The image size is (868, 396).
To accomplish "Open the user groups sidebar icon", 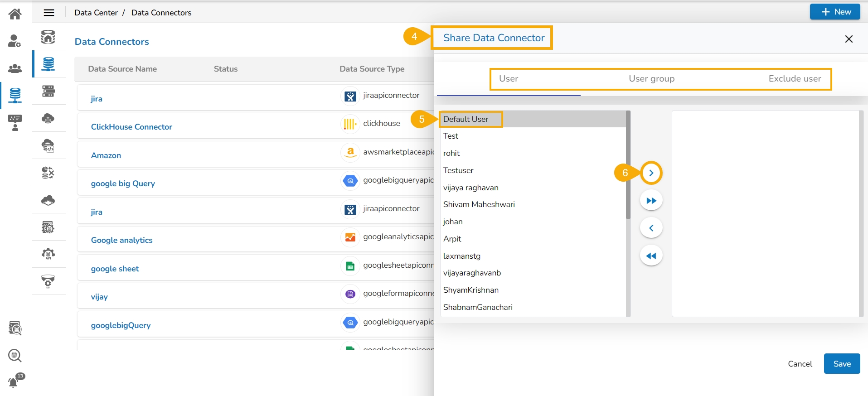I will point(15,68).
